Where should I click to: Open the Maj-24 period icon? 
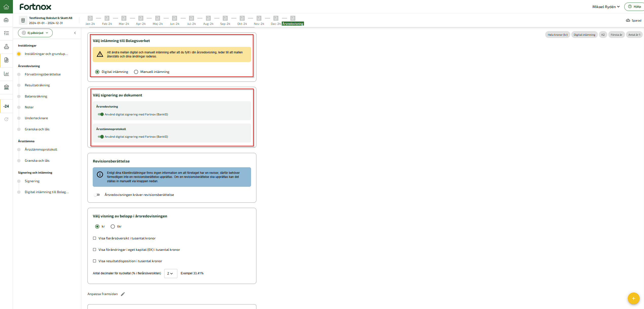158,18
